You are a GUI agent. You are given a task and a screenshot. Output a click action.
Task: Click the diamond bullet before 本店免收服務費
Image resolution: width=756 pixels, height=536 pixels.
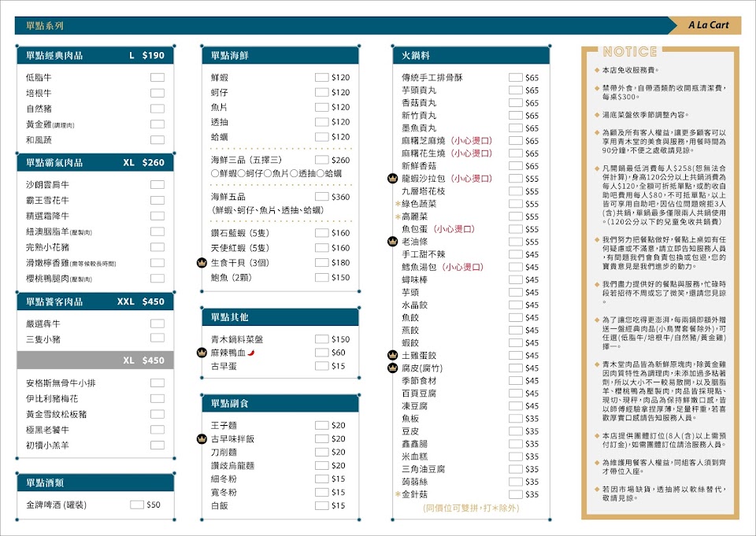(597, 70)
